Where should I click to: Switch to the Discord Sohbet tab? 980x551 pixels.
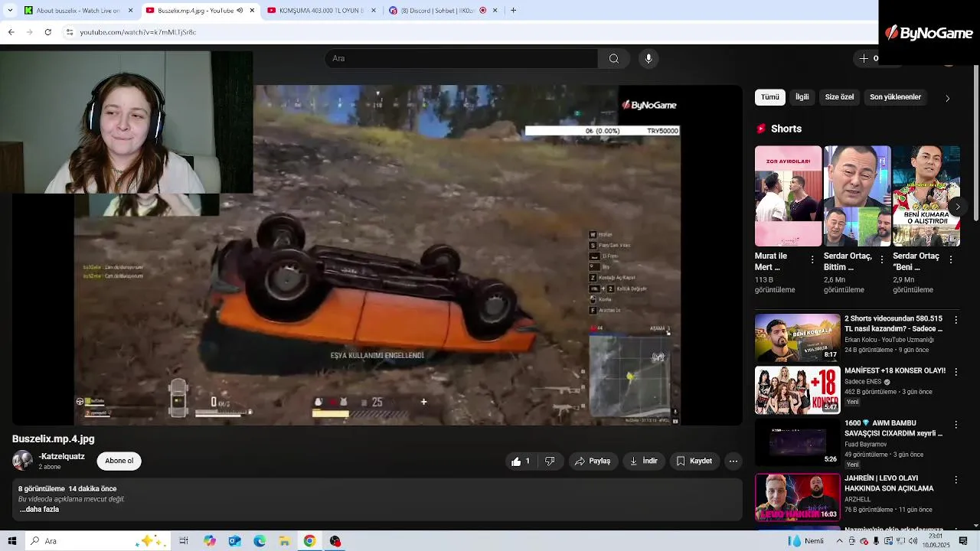click(443, 10)
